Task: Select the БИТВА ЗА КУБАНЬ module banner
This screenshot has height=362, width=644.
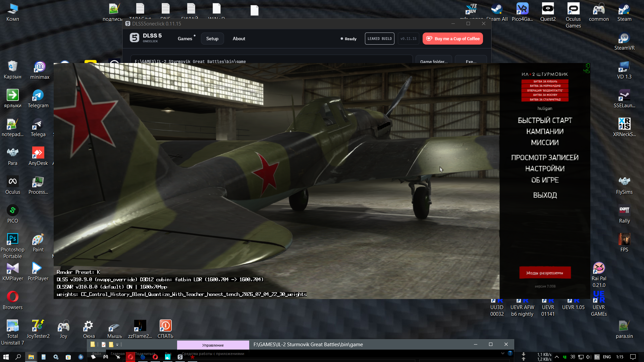Action: click(545, 81)
